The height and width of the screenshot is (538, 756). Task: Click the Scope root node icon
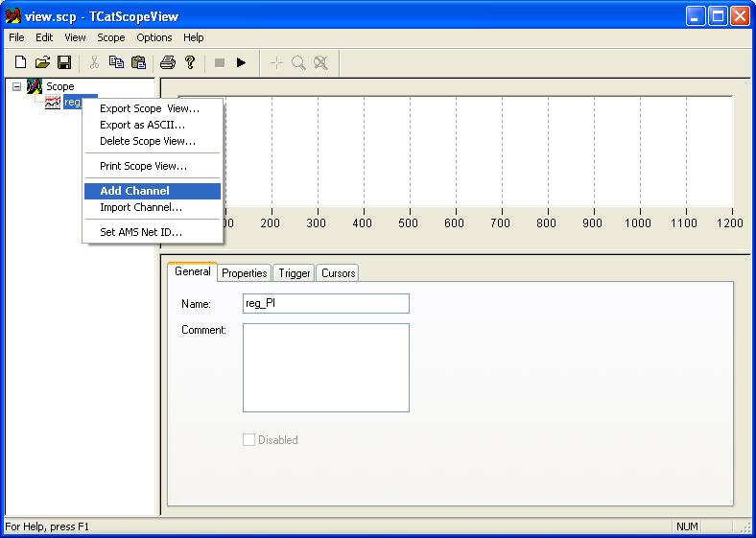35,86
